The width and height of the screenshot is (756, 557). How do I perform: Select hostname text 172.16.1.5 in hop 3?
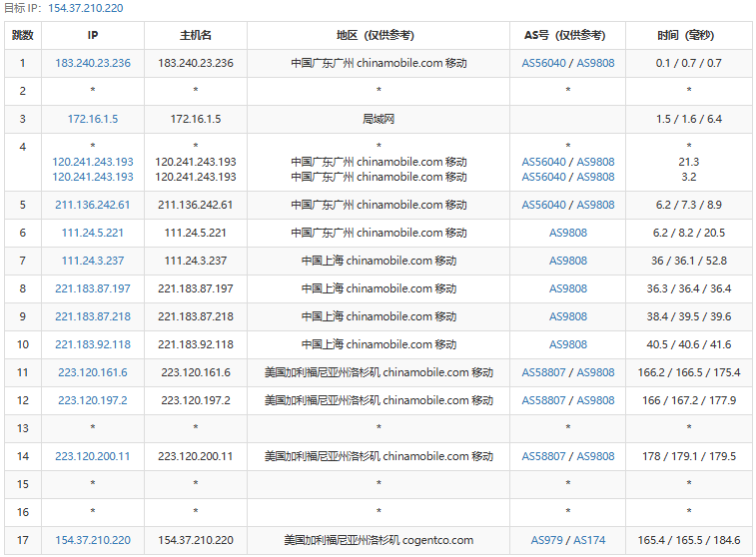click(196, 119)
